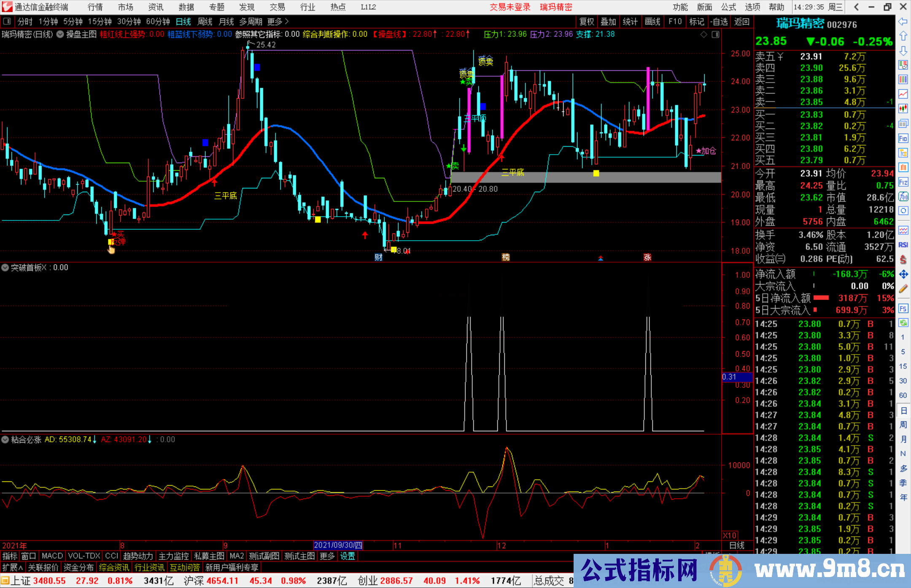Screen dimensions: 911x588
Task: Click the f(x) formula icon
Action: (903, 196)
